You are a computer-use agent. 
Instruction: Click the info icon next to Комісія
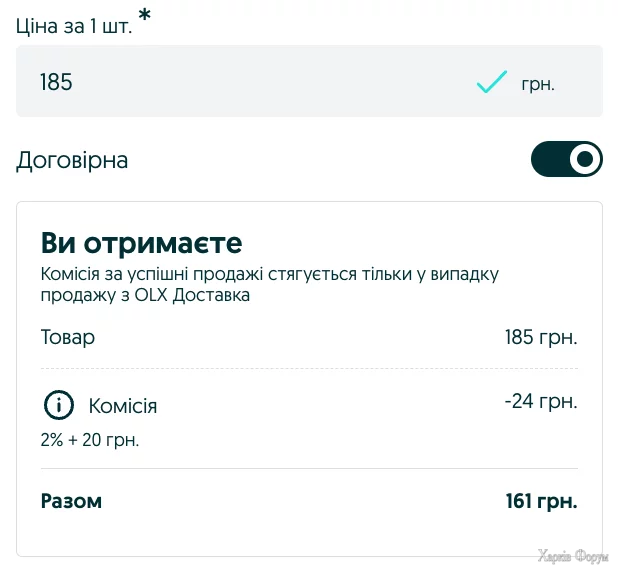click(59, 406)
